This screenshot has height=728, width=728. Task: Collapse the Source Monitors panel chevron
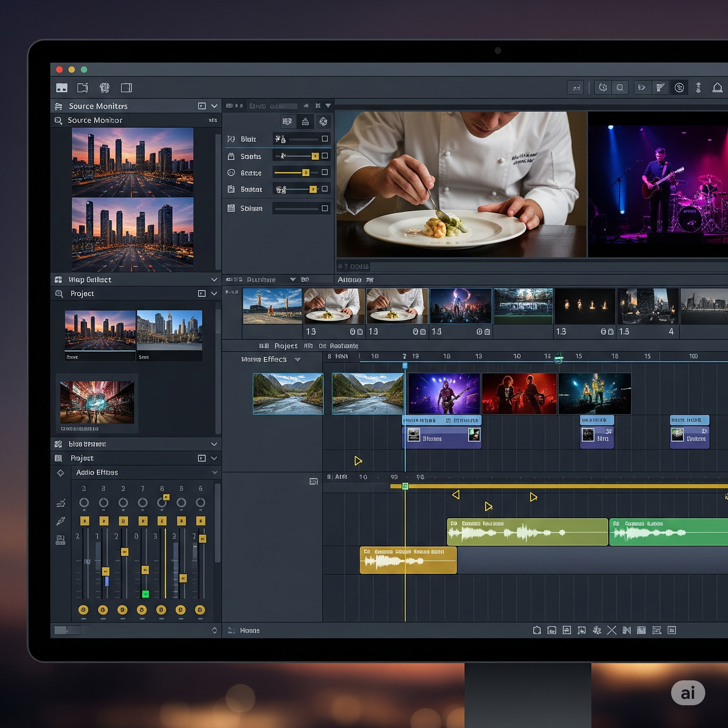pos(214,106)
